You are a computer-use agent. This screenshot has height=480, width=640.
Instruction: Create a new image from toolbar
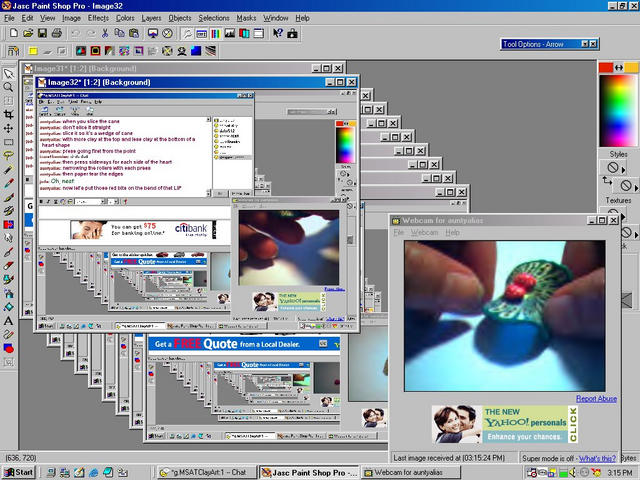point(13,33)
